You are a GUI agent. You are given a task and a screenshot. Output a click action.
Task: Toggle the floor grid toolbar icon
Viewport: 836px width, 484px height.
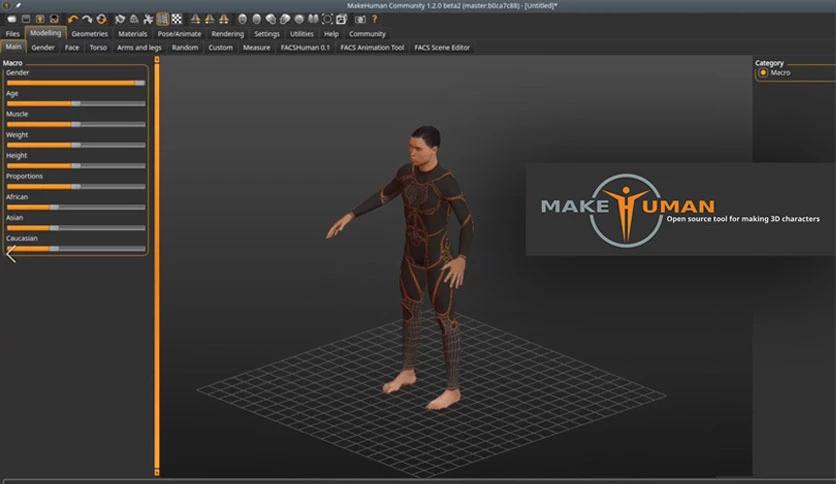[x=163, y=19]
